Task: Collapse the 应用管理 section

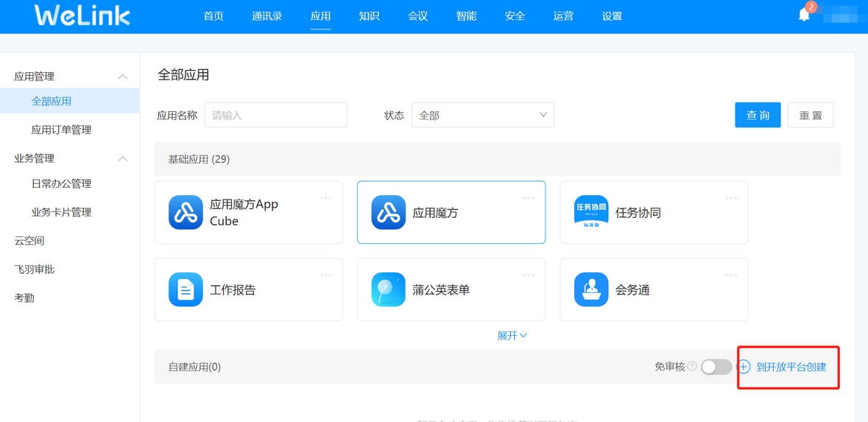Action: coord(123,77)
